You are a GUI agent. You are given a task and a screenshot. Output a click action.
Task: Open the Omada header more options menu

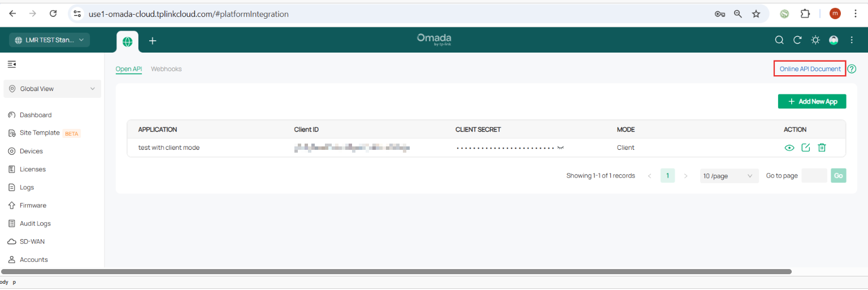tap(850, 40)
